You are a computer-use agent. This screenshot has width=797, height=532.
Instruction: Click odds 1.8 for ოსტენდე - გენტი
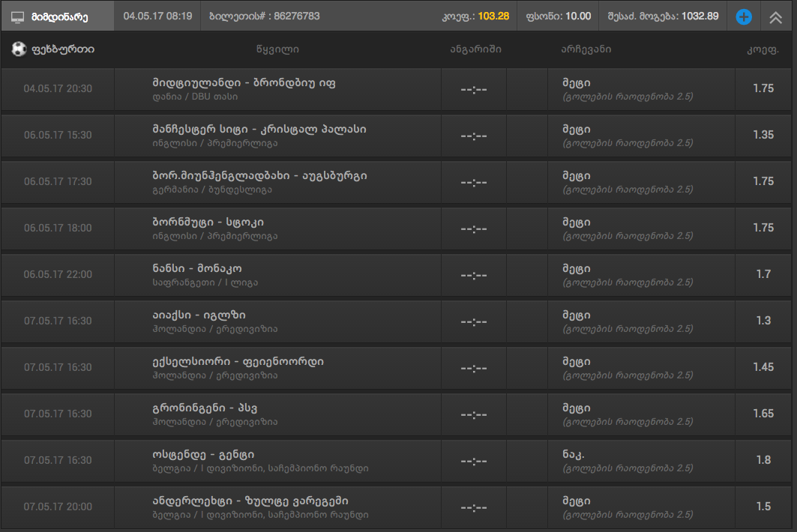point(763,460)
